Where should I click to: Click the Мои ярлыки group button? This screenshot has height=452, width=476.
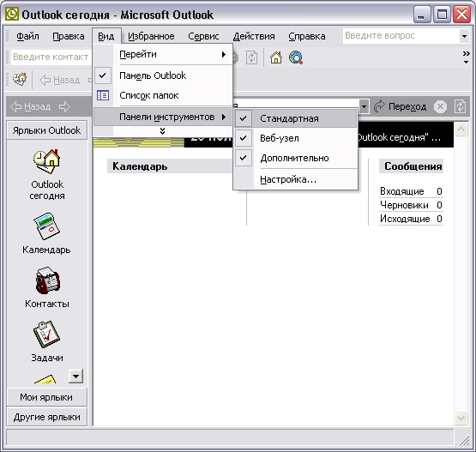47,397
